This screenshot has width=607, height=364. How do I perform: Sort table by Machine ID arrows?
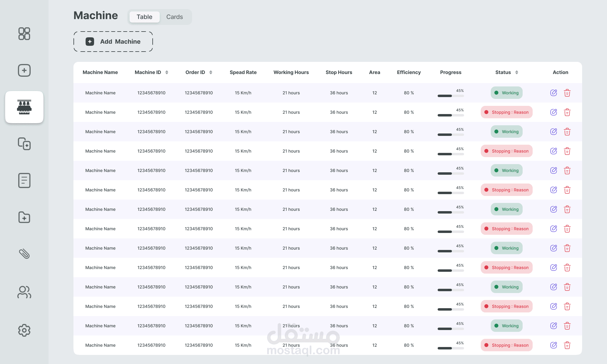(x=167, y=72)
